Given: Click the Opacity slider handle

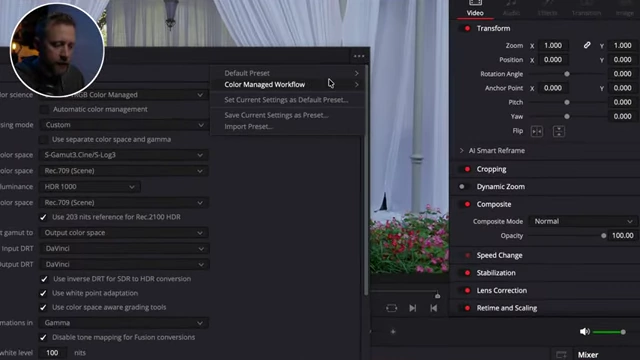Looking at the screenshot, I should click(603, 236).
